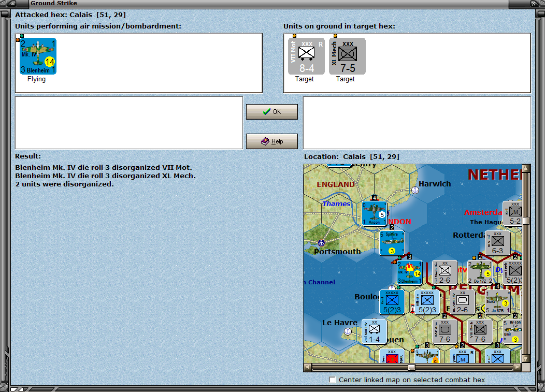Screen dimensions: 545x392
Task: Click the Harwich port anchor symbol
Action: click(415, 190)
